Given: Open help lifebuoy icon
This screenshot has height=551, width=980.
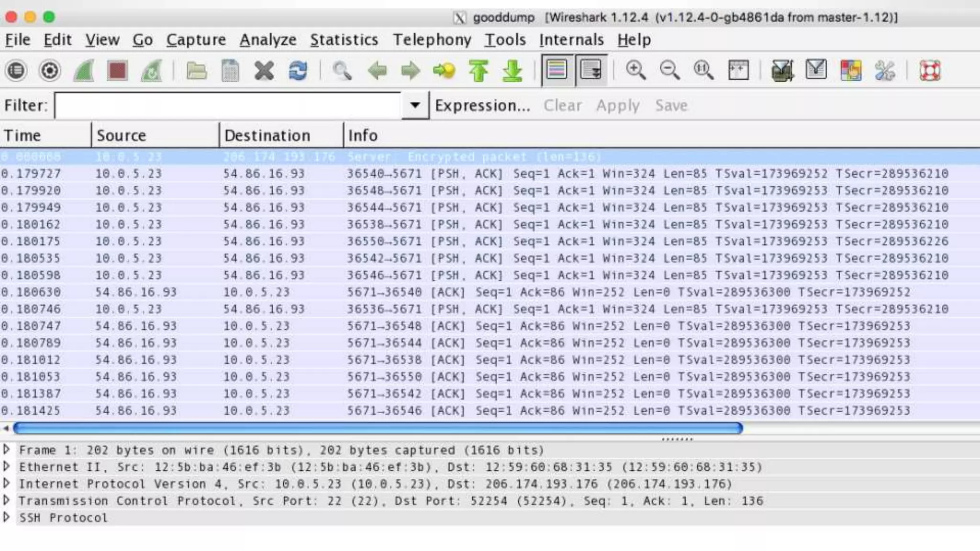Looking at the screenshot, I should (930, 71).
